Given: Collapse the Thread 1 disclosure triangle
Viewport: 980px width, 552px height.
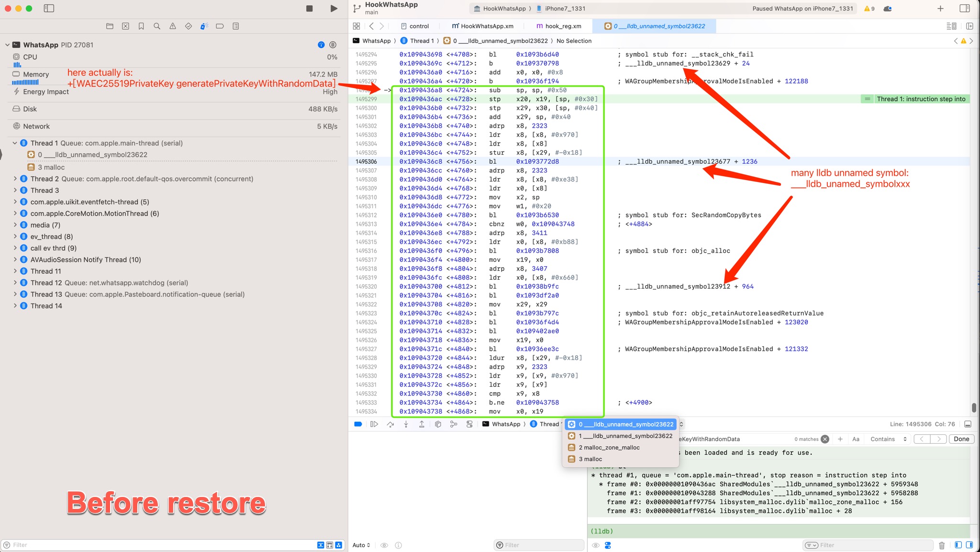Looking at the screenshot, I should click(15, 143).
